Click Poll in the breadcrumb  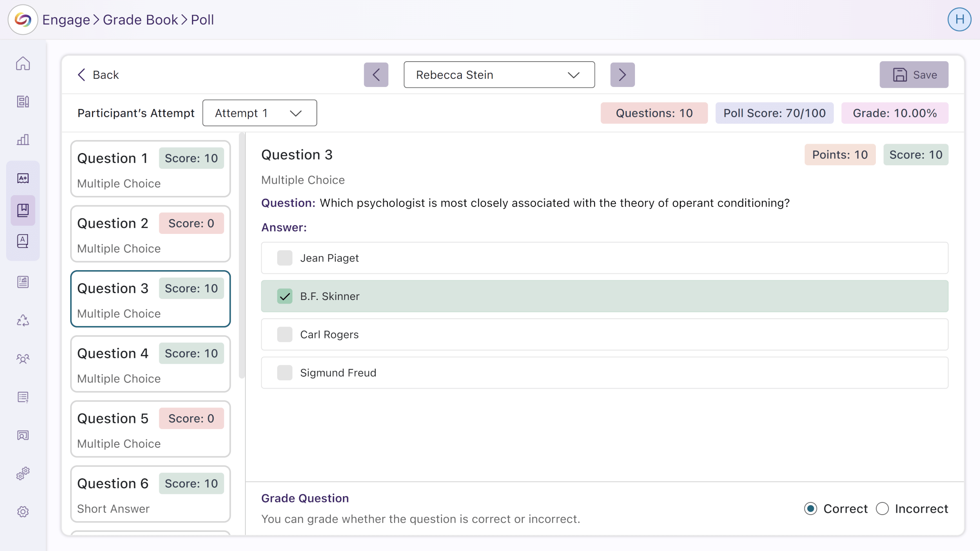pyautogui.click(x=203, y=20)
